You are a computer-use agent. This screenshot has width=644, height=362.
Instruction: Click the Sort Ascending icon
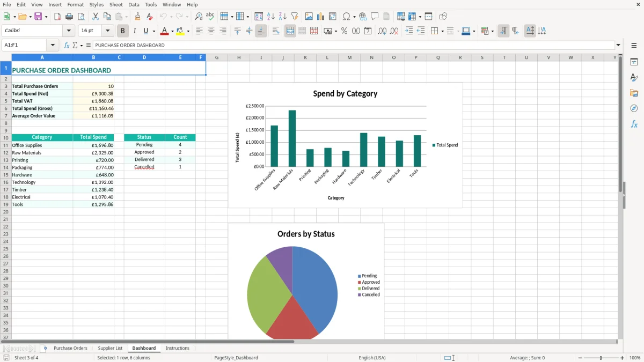point(271,17)
